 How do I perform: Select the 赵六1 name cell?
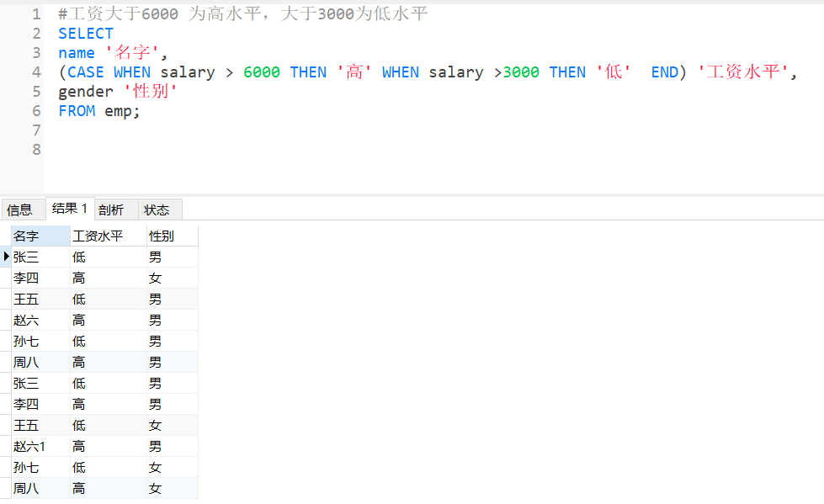click(x=29, y=446)
